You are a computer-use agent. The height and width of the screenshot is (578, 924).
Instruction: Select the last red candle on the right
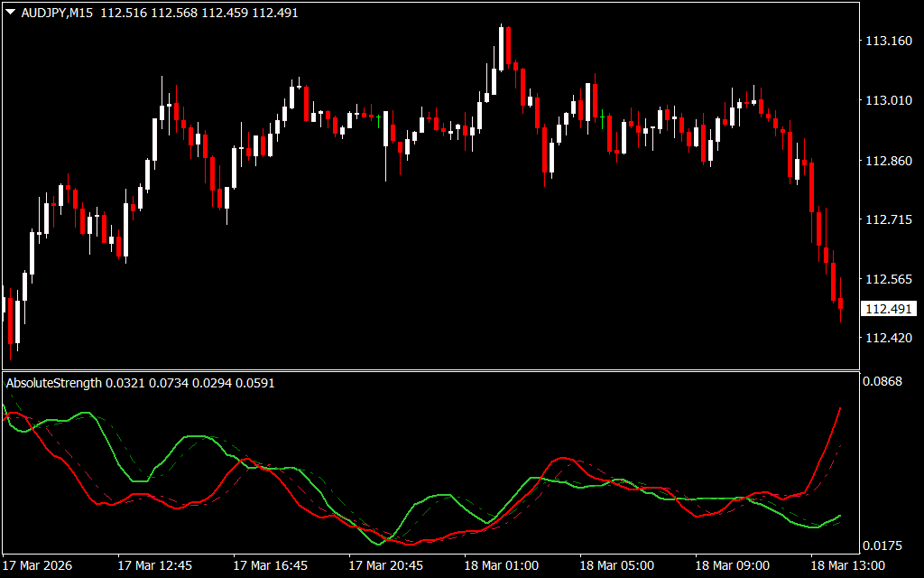click(x=840, y=303)
